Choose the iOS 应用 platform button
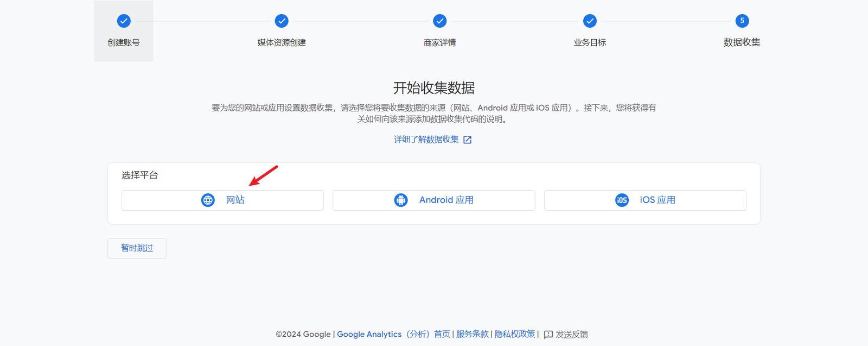This screenshot has height=346, width=868. [x=645, y=200]
